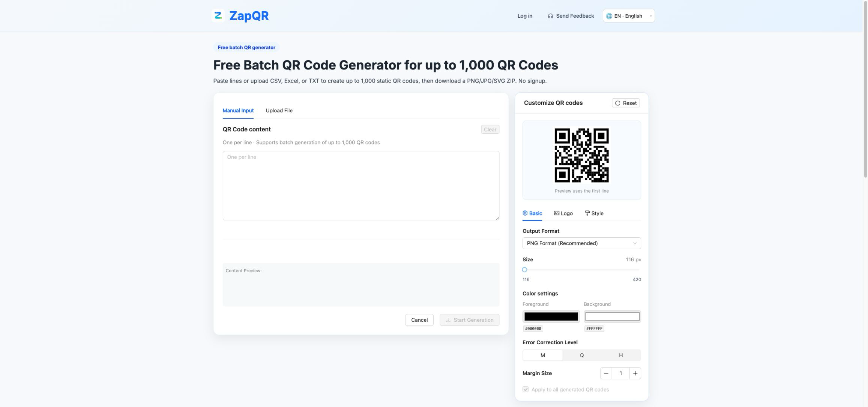Click the download icon on Start Generation
Viewport: 868px width, 407px height.
click(448, 320)
